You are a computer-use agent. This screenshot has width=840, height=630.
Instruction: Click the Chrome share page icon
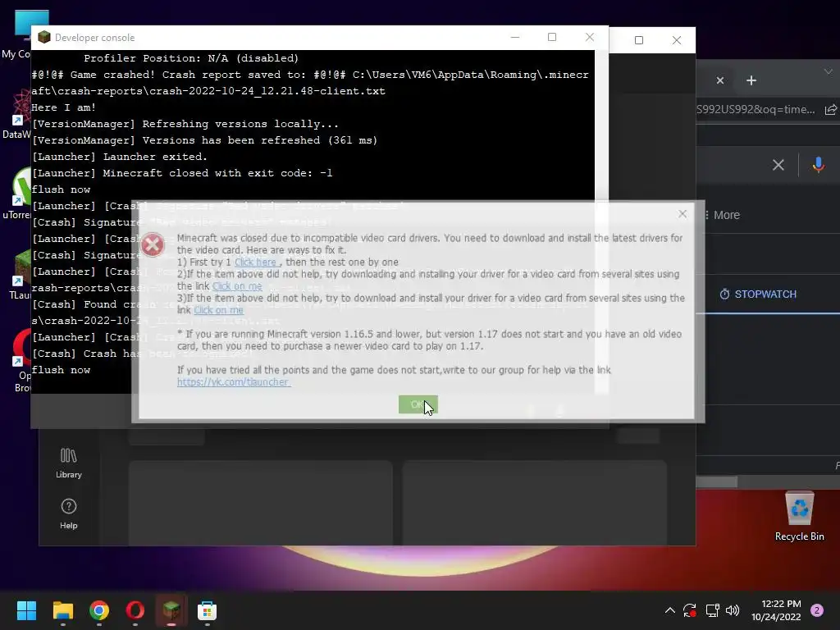tap(830, 109)
